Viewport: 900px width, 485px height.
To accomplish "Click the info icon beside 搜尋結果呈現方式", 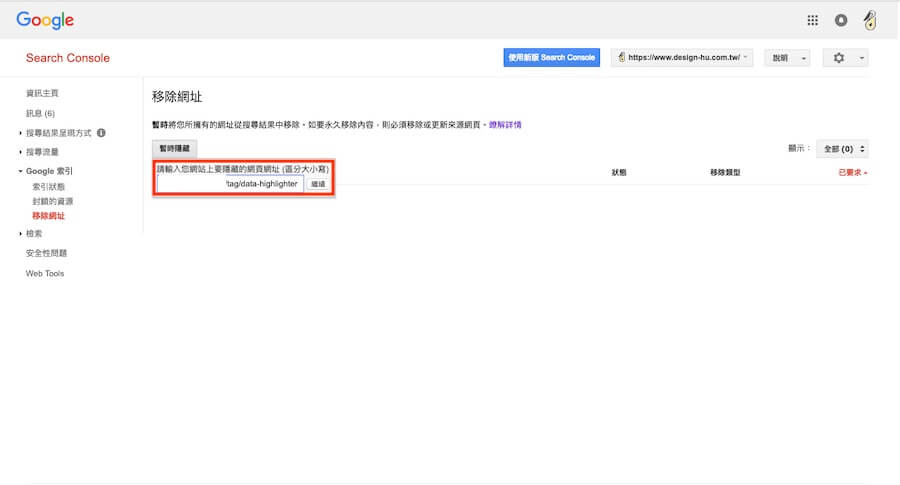I will [101, 132].
